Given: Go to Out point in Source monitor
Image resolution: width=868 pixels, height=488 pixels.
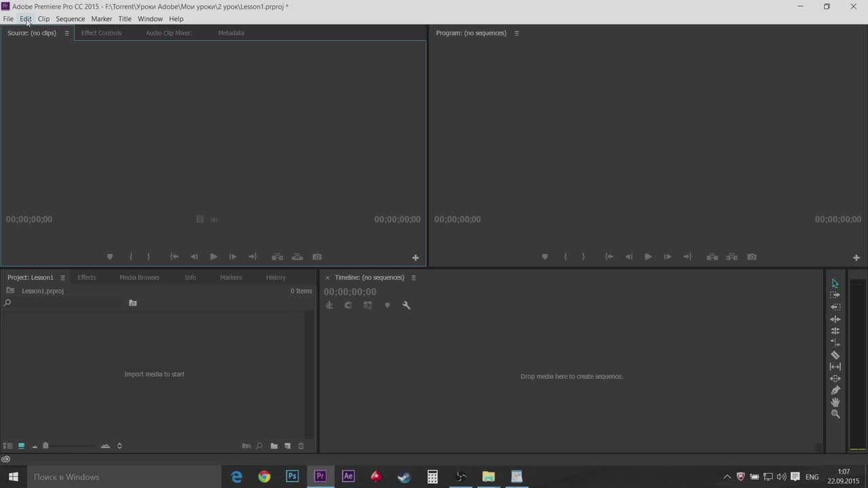Looking at the screenshot, I should coord(252,257).
